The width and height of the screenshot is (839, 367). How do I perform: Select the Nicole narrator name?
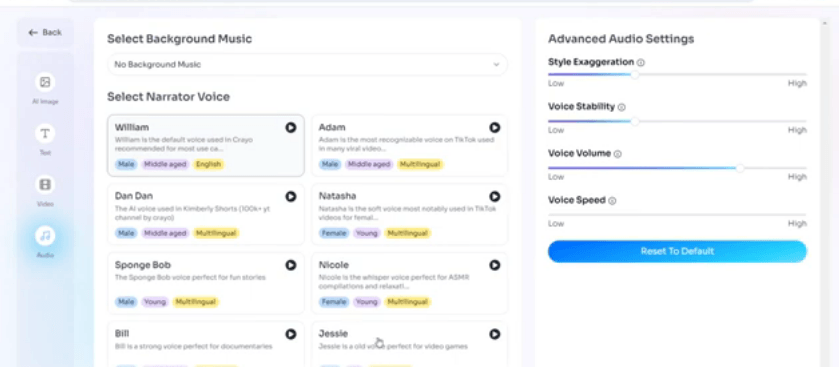click(333, 265)
